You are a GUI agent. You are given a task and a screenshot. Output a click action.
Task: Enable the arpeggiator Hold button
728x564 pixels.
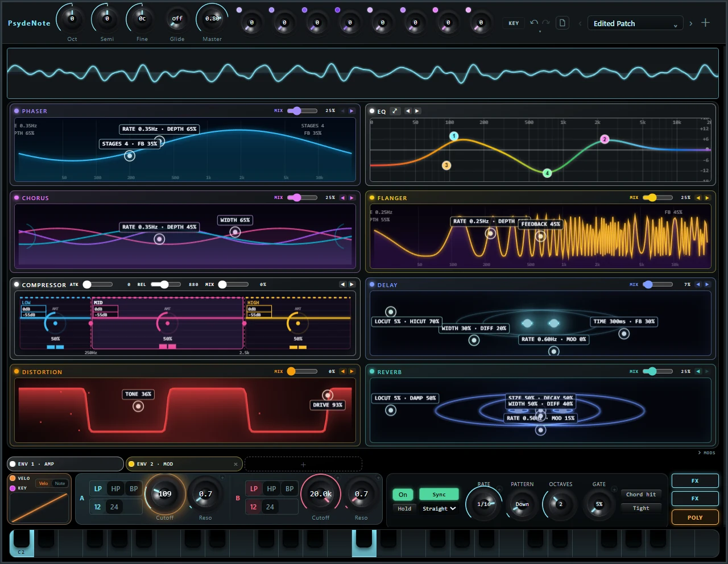[x=404, y=508]
